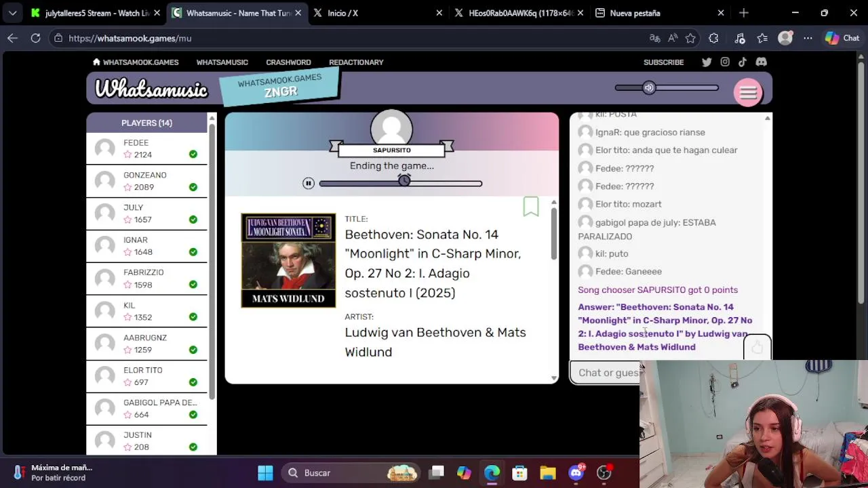The height and width of the screenshot is (488, 868).
Task: Open the WHATSAMUSIC menu link
Action: (x=222, y=62)
